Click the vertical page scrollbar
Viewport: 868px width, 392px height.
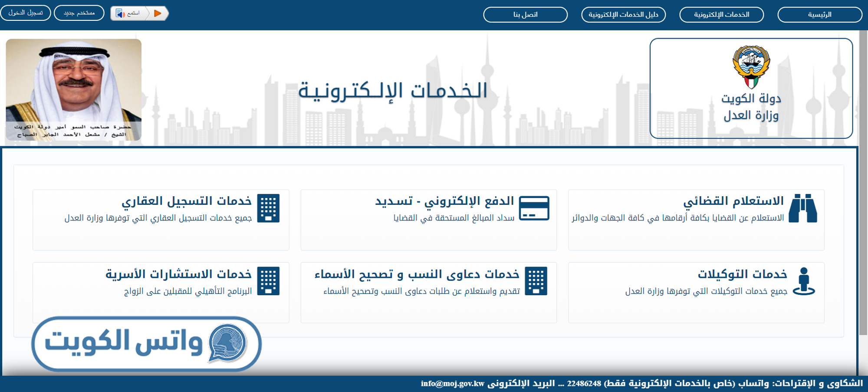(x=863, y=182)
